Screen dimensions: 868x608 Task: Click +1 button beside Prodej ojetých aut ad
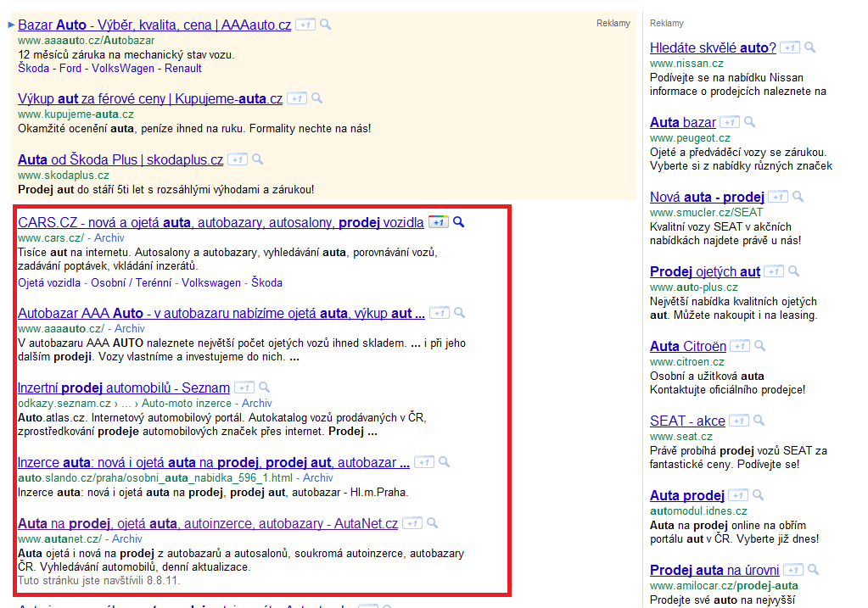[774, 271]
